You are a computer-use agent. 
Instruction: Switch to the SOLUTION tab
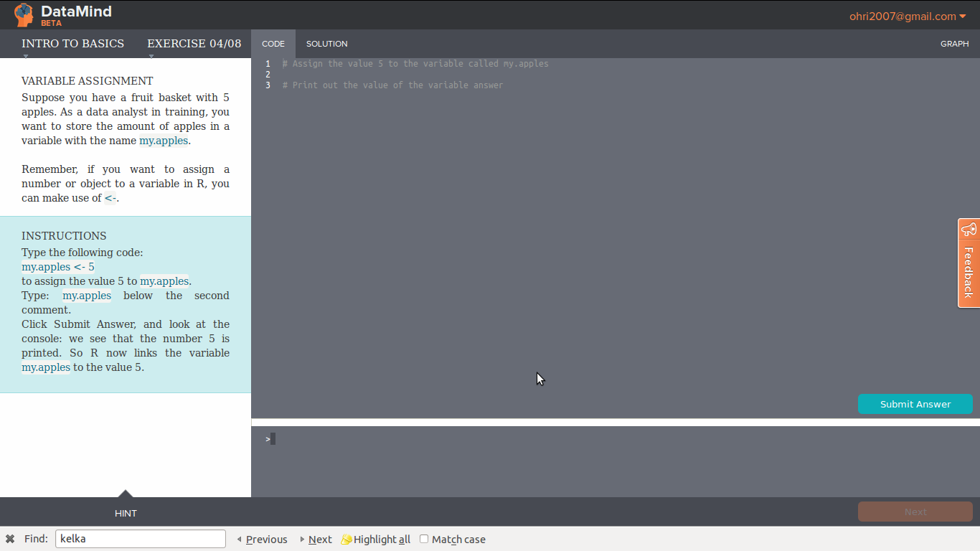pyautogui.click(x=326, y=44)
